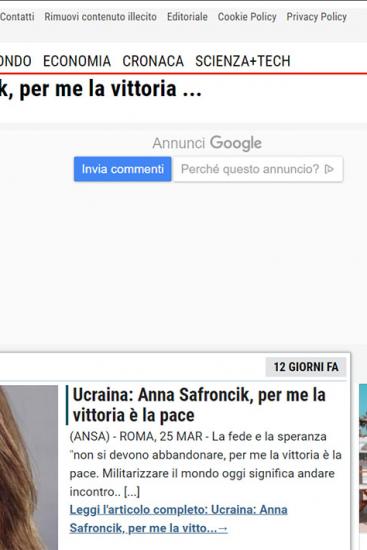The height and width of the screenshot is (550, 367).
Task: Select the SCIENZA+TECH section
Action: [x=243, y=61]
